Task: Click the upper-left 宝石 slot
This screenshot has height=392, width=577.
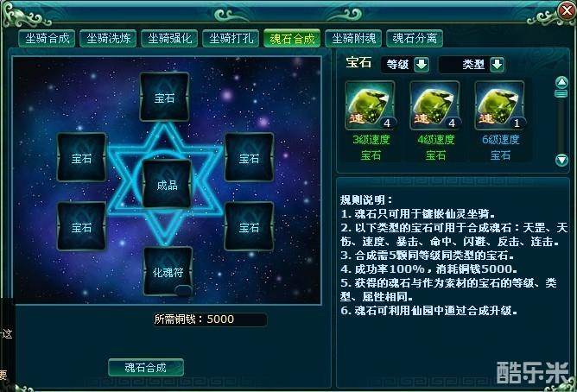Action: [82, 157]
